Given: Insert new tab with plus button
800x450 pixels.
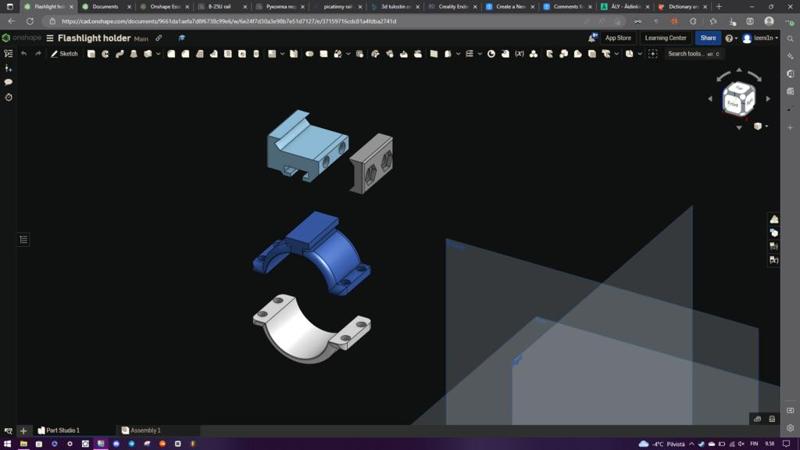Looking at the screenshot, I should pyautogui.click(x=23, y=431).
